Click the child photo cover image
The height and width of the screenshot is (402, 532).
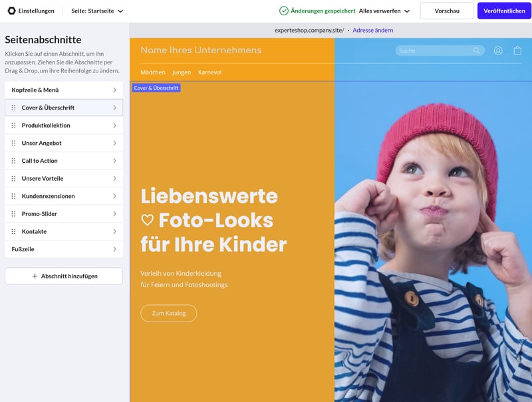click(x=433, y=241)
